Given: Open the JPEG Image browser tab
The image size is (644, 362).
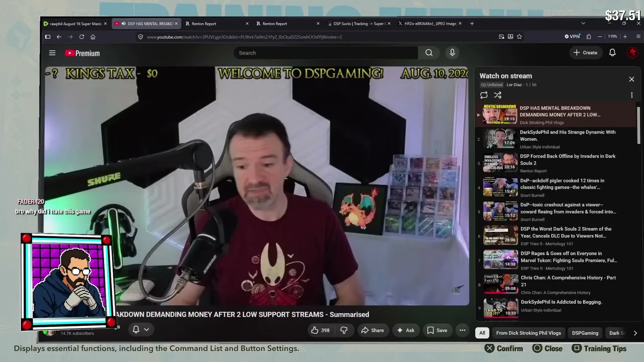Looking at the screenshot, I should (x=429, y=24).
